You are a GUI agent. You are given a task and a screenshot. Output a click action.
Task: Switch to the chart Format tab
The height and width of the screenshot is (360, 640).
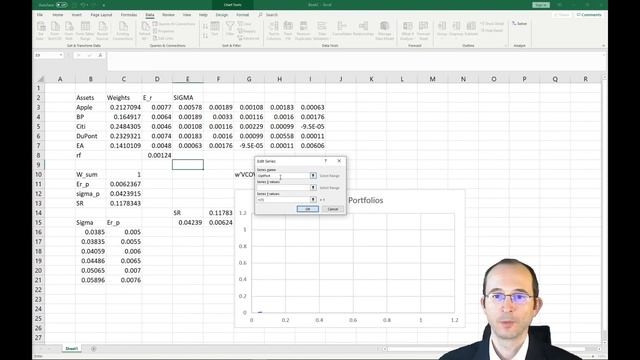click(242, 15)
